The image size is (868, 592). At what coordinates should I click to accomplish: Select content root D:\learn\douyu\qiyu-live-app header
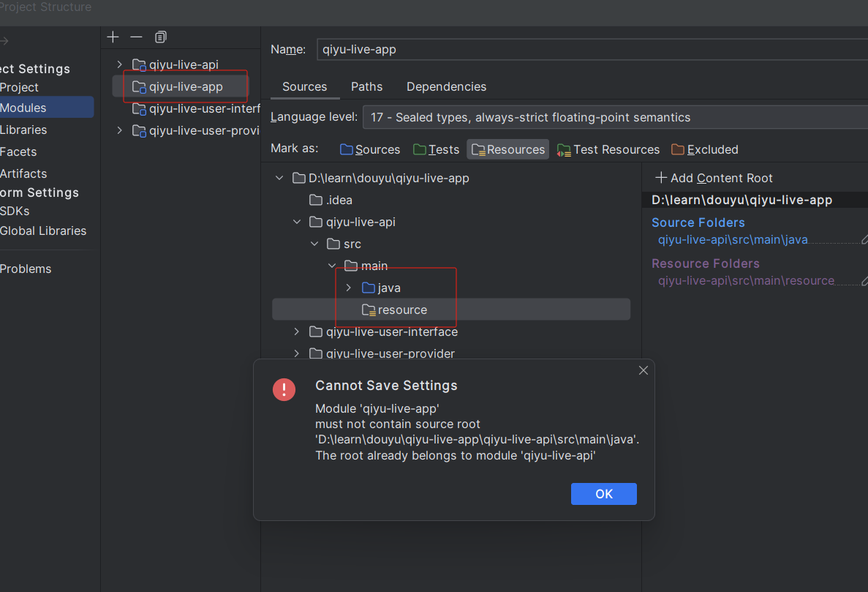(741, 200)
